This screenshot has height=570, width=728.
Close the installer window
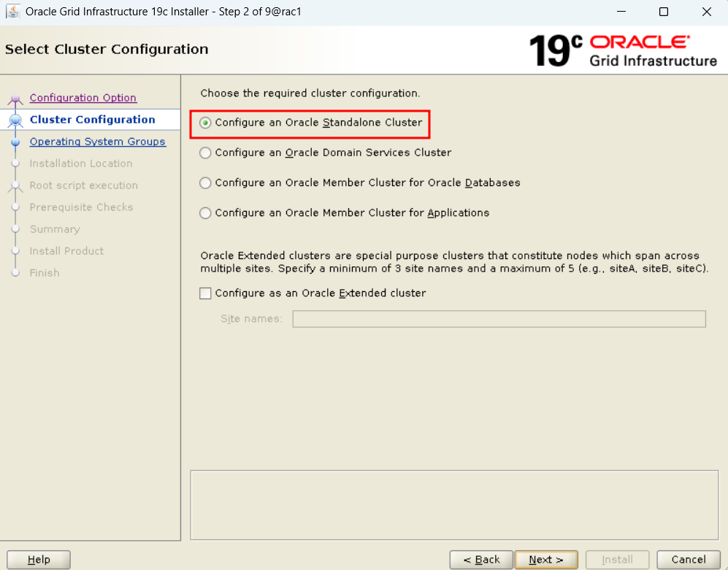point(707,12)
